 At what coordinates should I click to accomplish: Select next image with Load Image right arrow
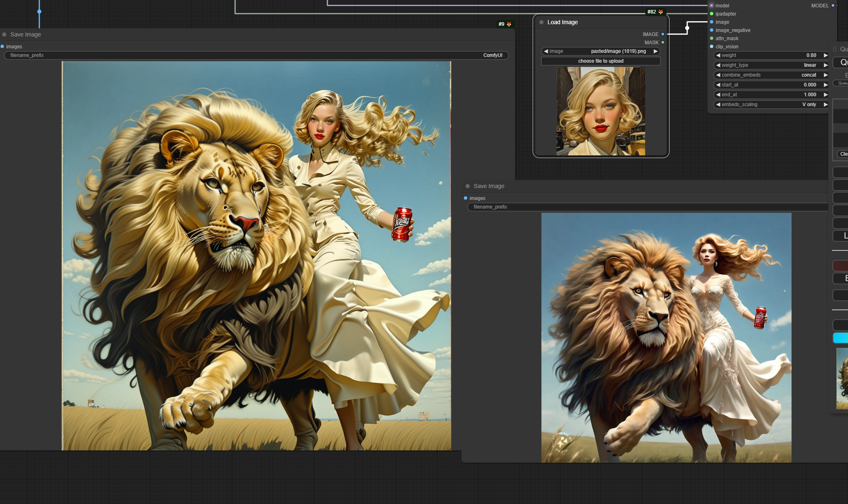pyautogui.click(x=656, y=51)
